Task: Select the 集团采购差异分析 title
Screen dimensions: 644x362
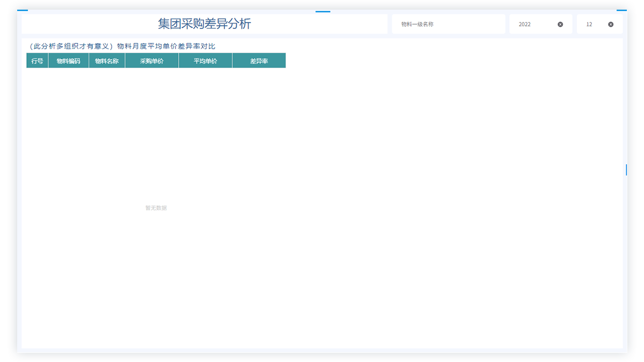Action: coord(204,24)
